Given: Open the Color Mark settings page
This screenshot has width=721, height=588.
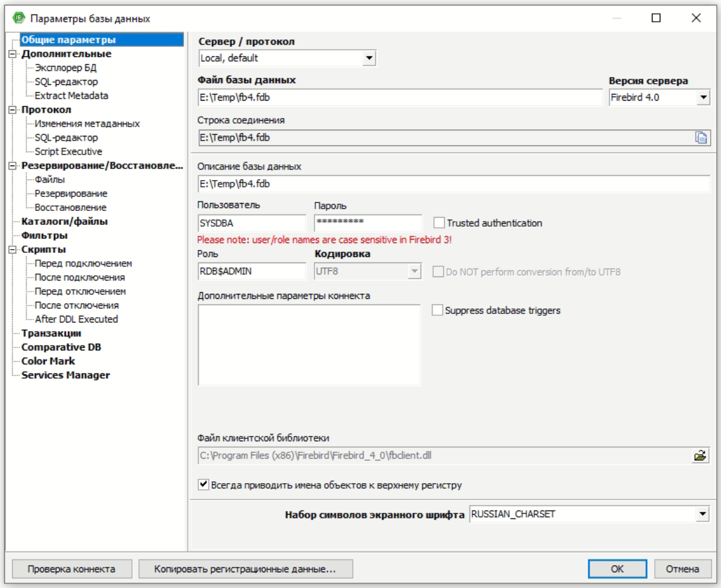Looking at the screenshot, I should tap(48, 361).
